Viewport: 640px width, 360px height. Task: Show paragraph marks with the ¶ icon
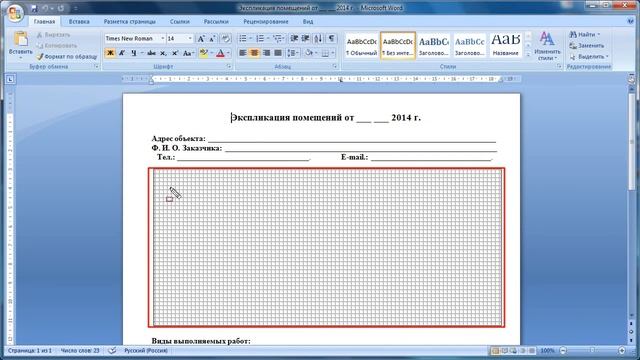click(331, 39)
